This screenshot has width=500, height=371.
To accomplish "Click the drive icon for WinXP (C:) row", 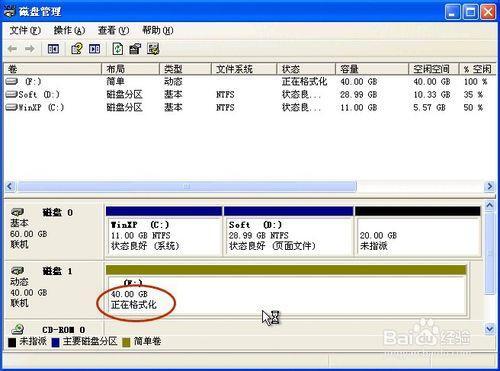I will coord(12,107).
